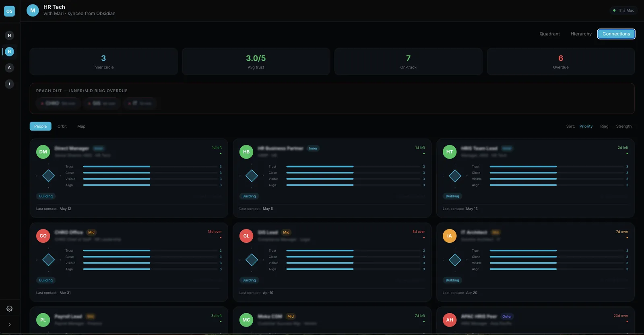Image resolution: width=644 pixels, height=335 pixels.
Task: Click the M profile avatar
Action: pyautogui.click(x=33, y=10)
